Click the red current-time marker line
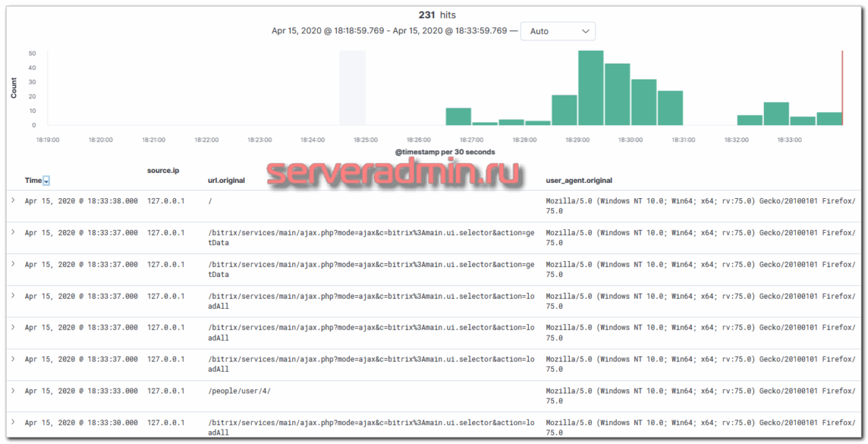The height and width of the screenshot is (444, 868). (842, 87)
